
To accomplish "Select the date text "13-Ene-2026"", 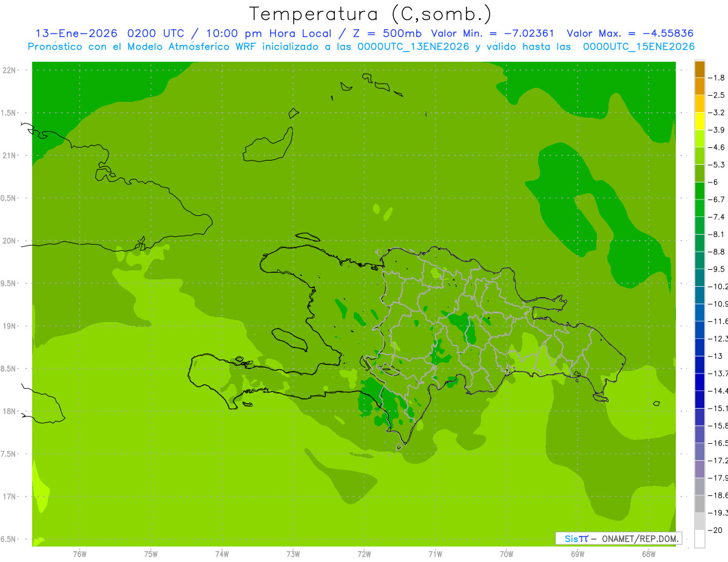I will click(76, 33).
